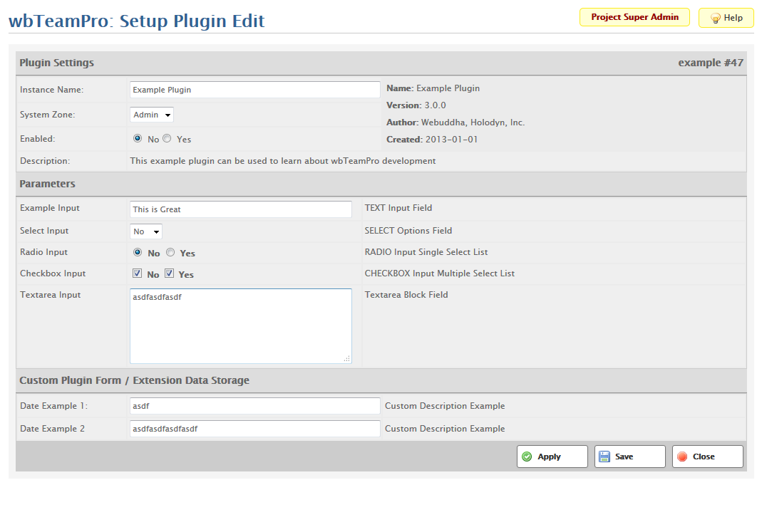Viewport: 762px width, 532px height.
Task: Select Enabled 'No' radio button
Action: coord(138,139)
